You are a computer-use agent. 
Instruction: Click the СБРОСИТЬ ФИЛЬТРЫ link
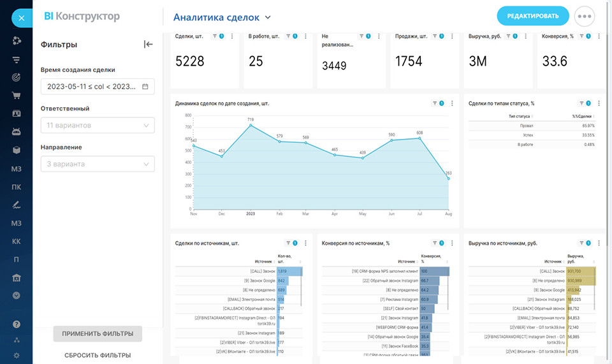98,355
